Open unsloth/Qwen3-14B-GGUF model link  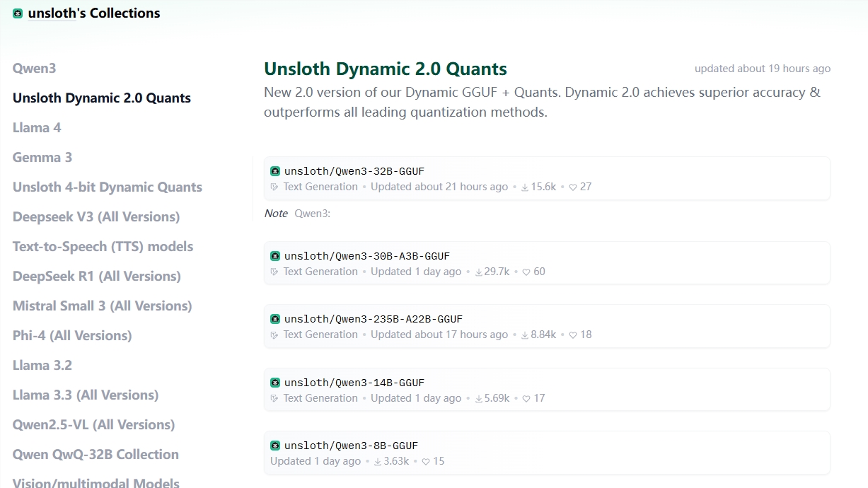(x=354, y=383)
